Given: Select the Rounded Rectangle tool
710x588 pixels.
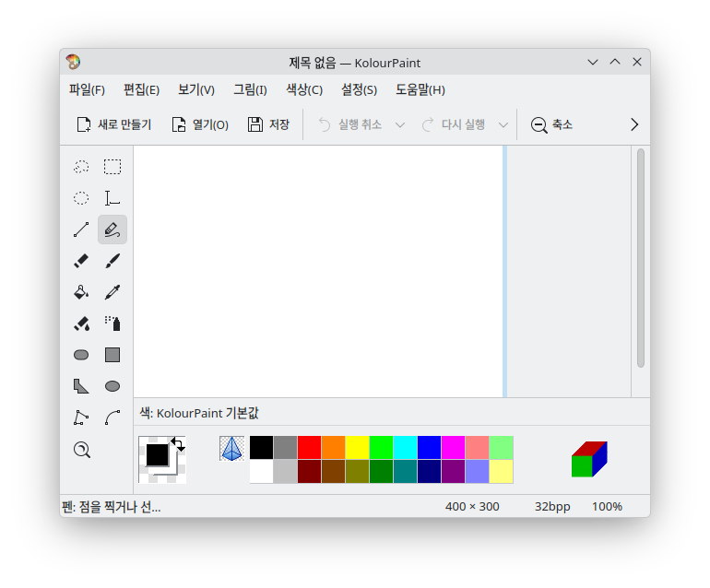Looking at the screenshot, I should tap(81, 355).
